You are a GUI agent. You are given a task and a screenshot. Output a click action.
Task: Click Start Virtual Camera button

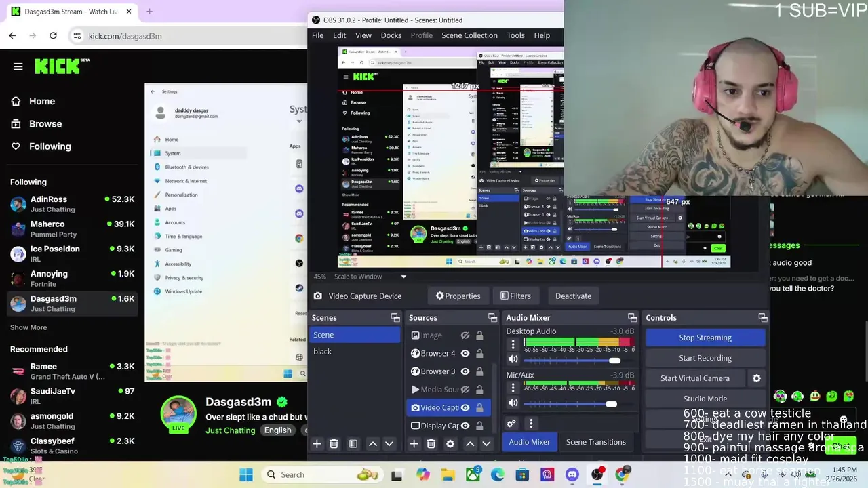click(695, 378)
